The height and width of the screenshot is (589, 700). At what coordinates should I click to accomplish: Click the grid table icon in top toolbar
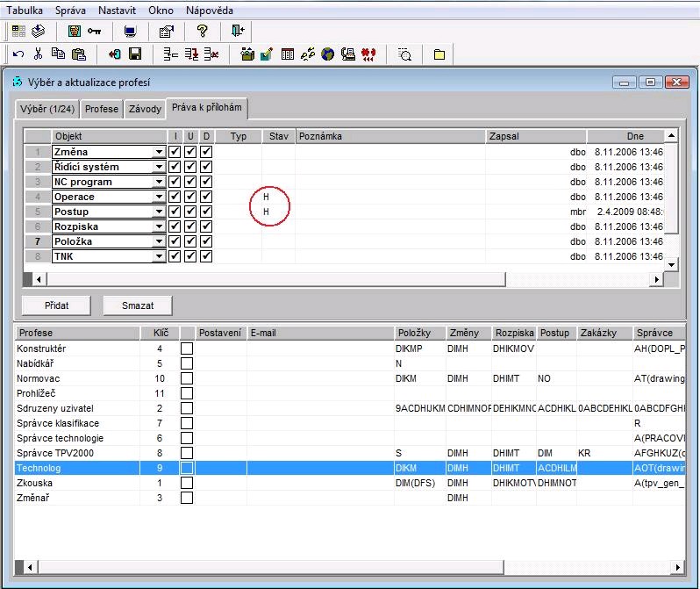(x=18, y=31)
